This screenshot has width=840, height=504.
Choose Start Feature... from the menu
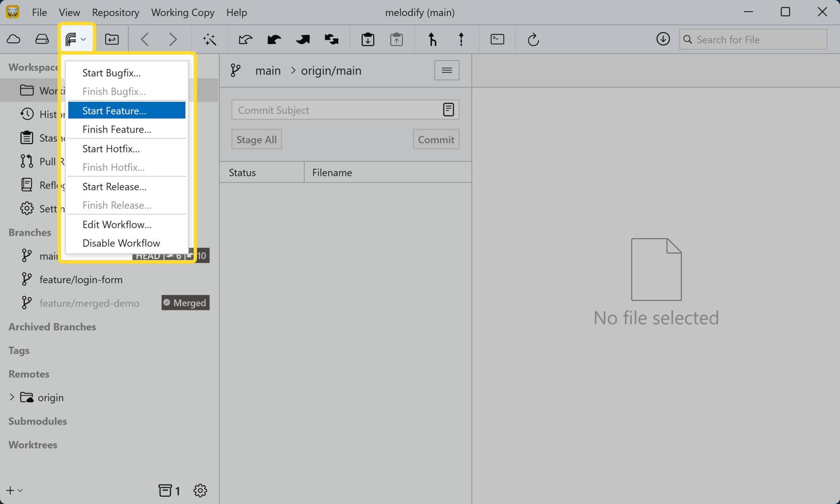[126, 110]
